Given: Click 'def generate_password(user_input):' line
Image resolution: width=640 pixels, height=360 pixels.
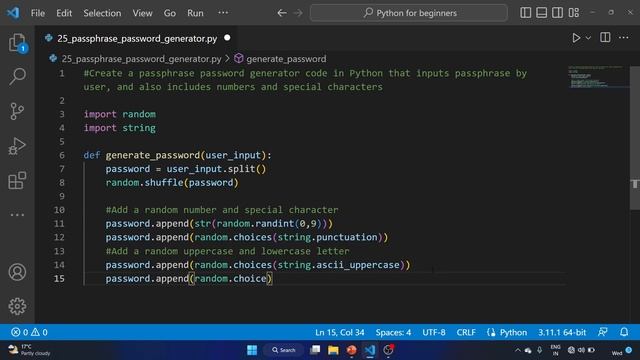Looking at the screenshot, I should (x=177, y=155).
